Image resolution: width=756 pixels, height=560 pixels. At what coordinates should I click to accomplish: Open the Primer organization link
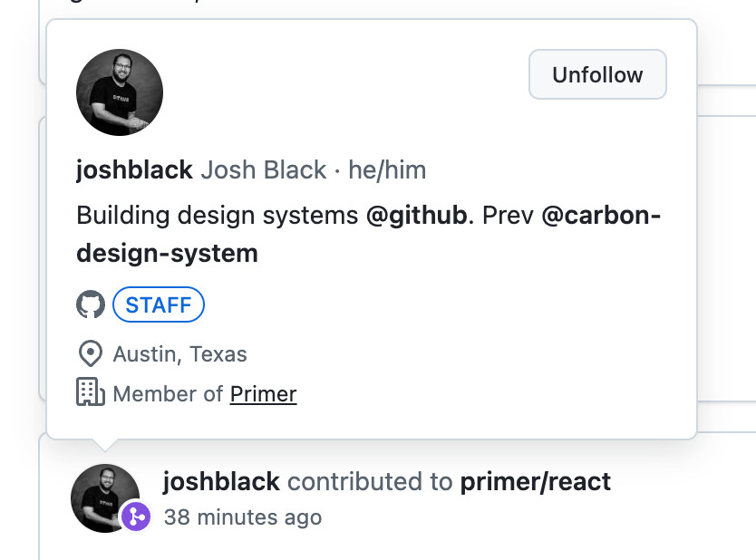click(x=263, y=394)
